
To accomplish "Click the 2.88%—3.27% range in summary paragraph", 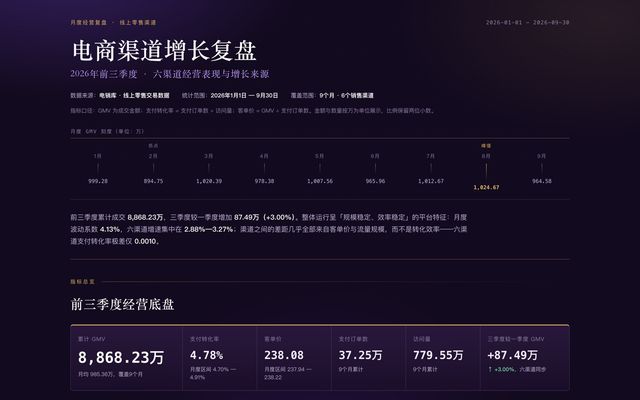I will pyautogui.click(x=208, y=229).
